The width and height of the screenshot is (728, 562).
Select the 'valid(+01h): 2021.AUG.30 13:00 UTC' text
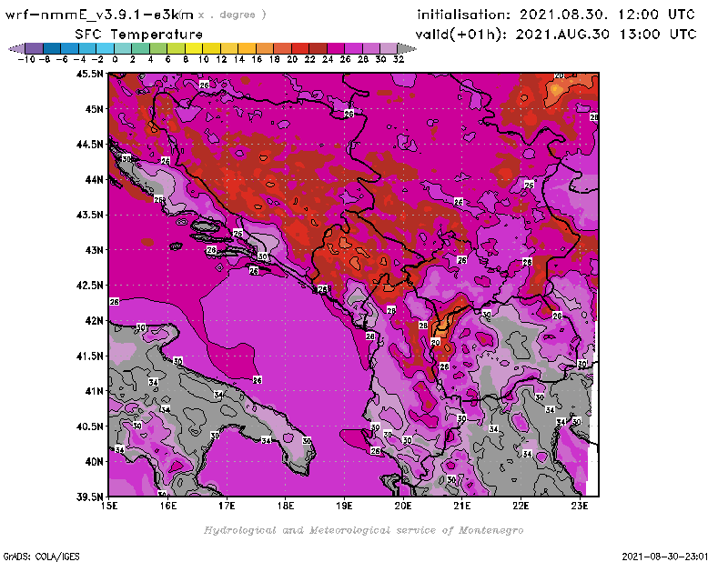coord(556,35)
